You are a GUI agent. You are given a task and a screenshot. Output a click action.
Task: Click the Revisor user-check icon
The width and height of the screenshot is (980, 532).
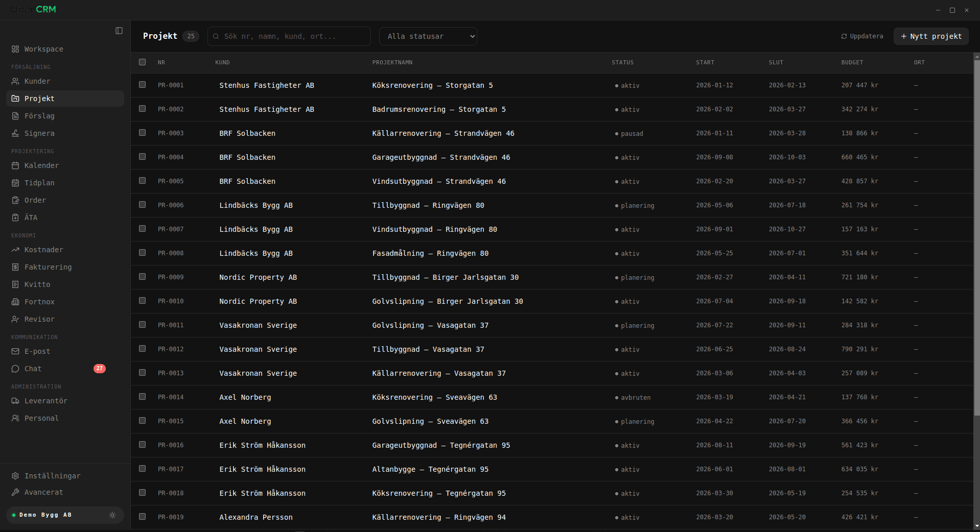pyautogui.click(x=15, y=319)
